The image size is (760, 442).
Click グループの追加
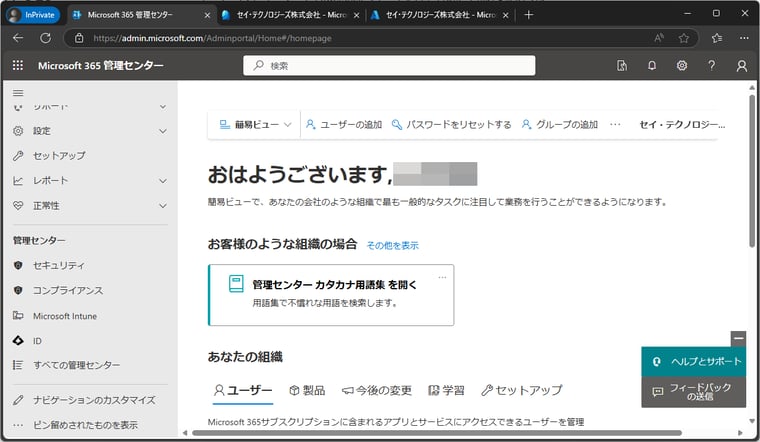click(x=559, y=125)
